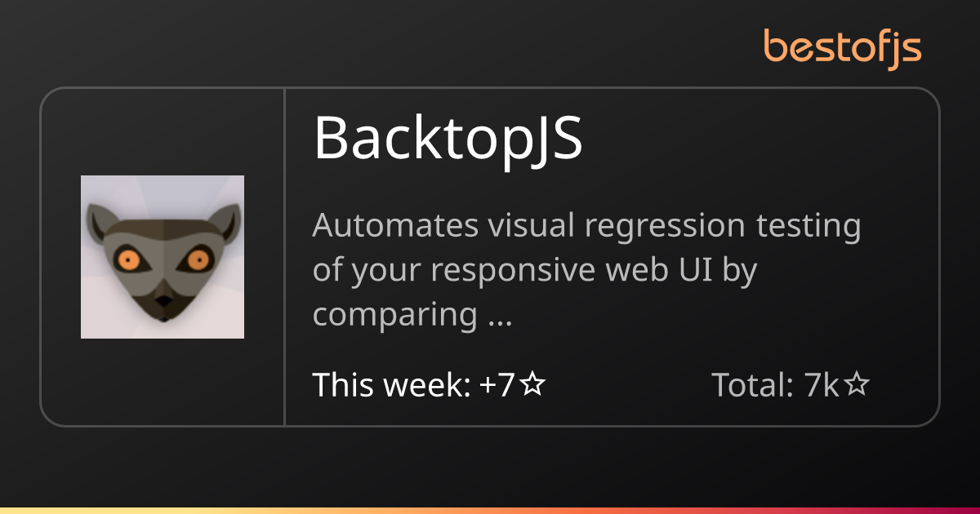Click the bestofjs logo

[842, 47]
